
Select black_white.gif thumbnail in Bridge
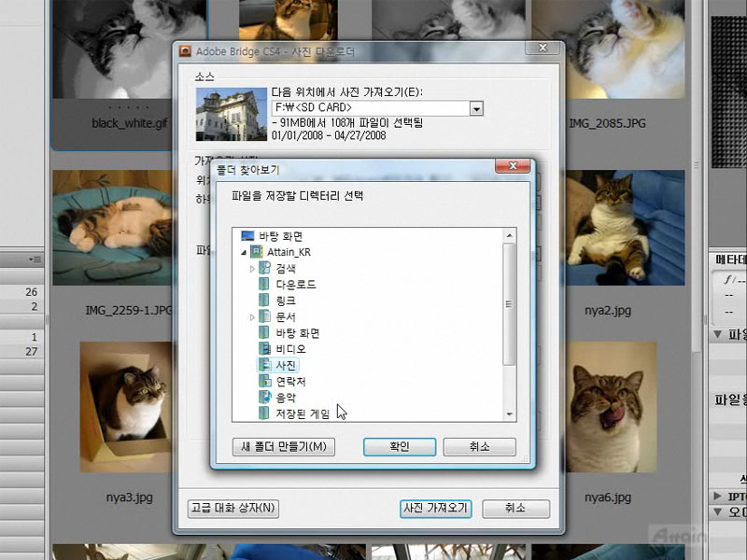[x=129, y=49]
